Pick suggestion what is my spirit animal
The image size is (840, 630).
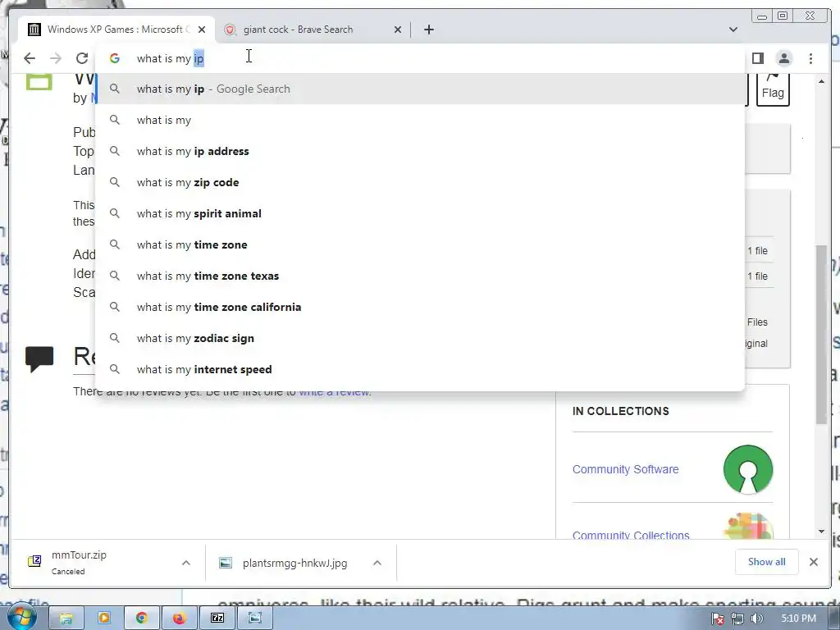(420, 213)
